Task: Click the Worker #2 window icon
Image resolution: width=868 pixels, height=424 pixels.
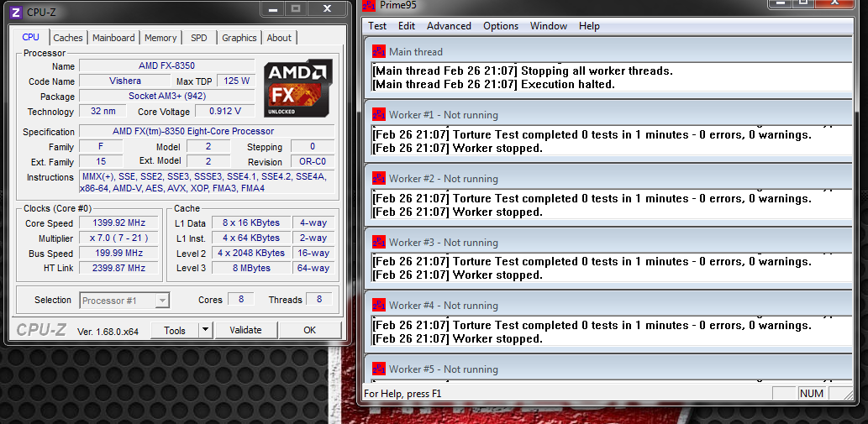Action: [x=379, y=178]
